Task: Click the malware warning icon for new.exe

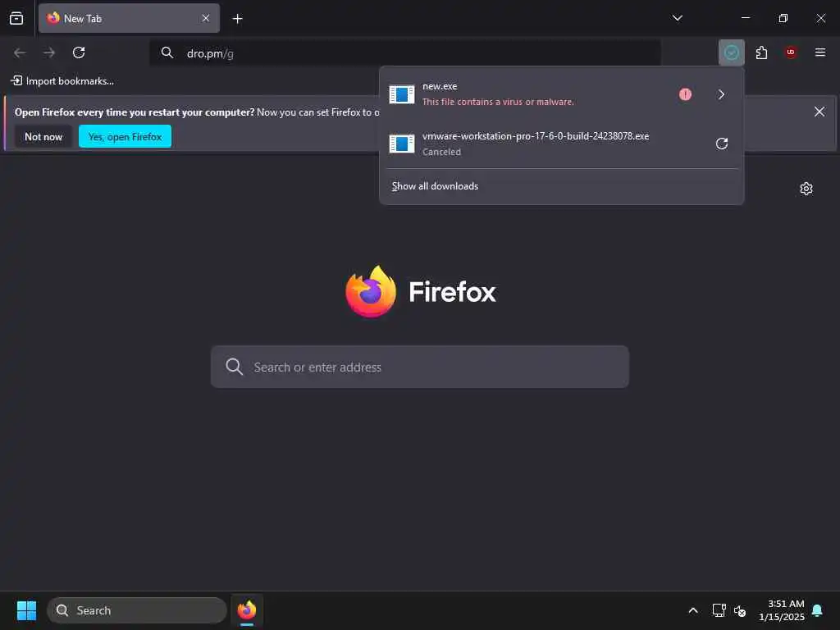Action: 685,94
